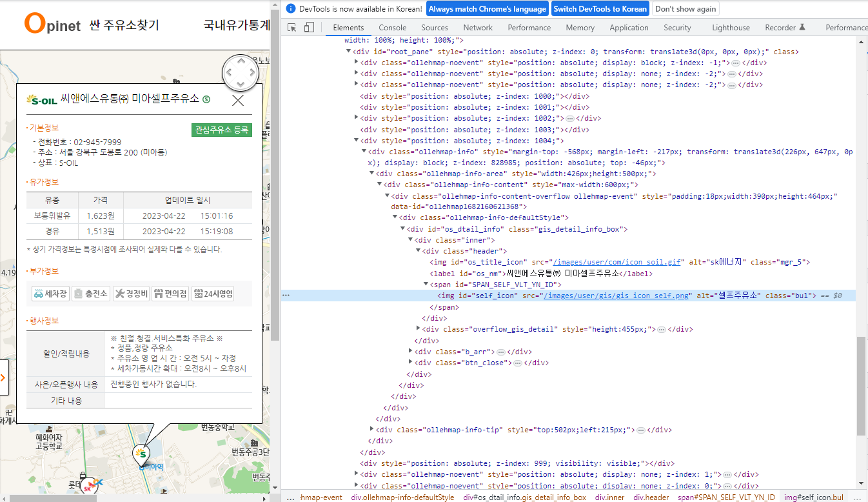Viewport: 868px width, 502px height.
Task: Collapse the root_pane div node
Action: (349, 52)
